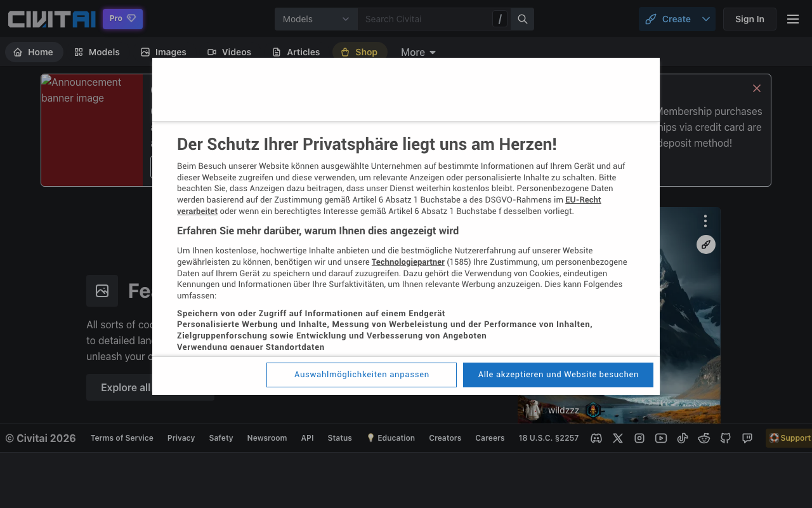812x508 pixels.
Task: Dismiss the announcement banner with the X
Action: click(x=756, y=88)
